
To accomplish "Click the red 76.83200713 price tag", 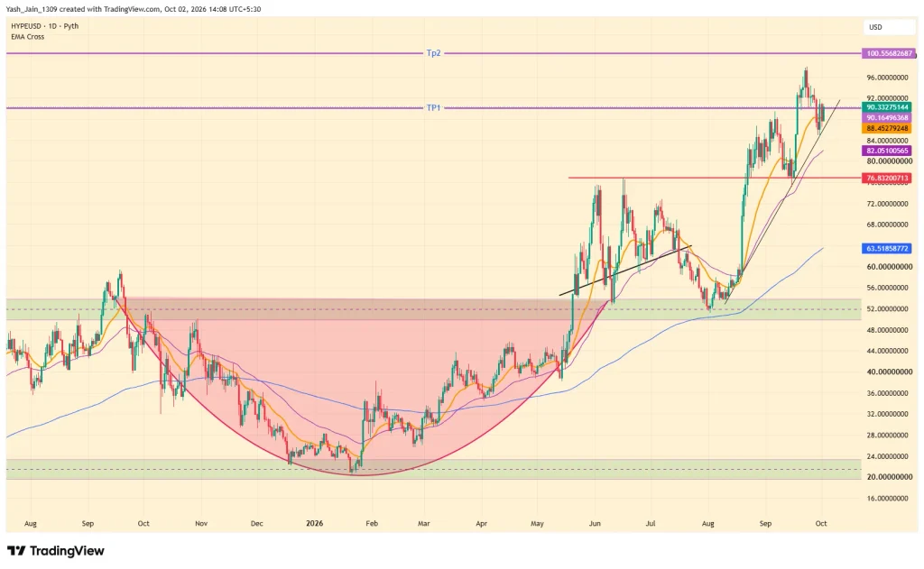I will 887,178.
